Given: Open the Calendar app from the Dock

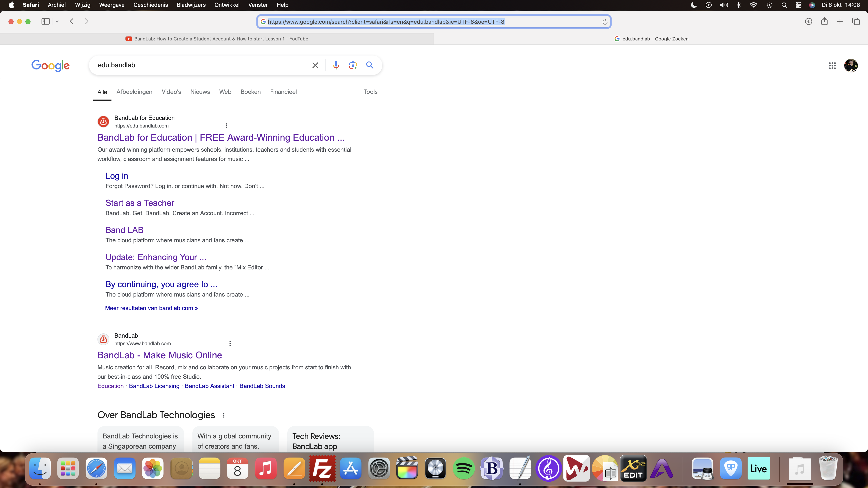Looking at the screenshot, I should tap(237, 468).
